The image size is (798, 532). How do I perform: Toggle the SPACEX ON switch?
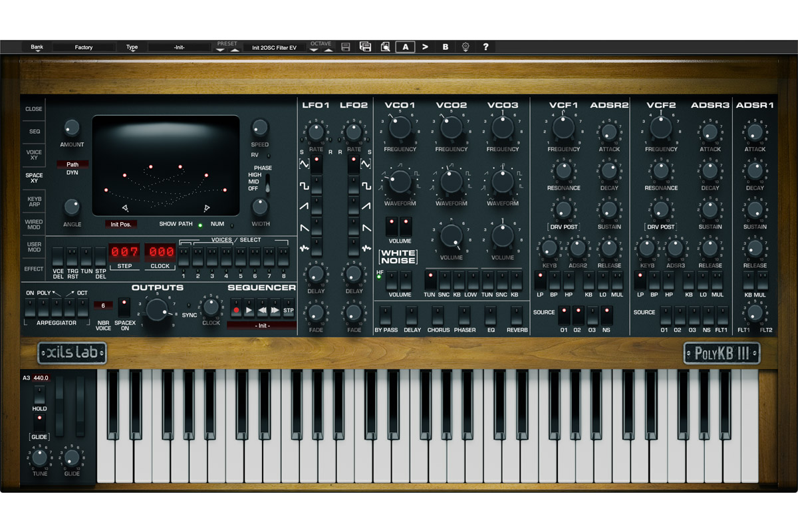[124, 307]
